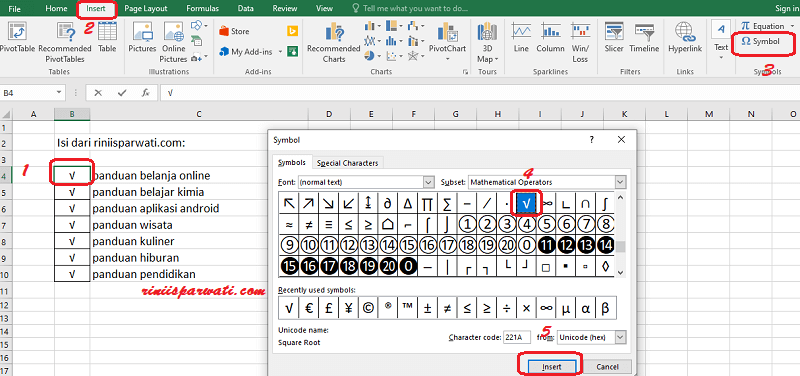
Task: Select the square root symbol in grid
Action: click(528, 204)
